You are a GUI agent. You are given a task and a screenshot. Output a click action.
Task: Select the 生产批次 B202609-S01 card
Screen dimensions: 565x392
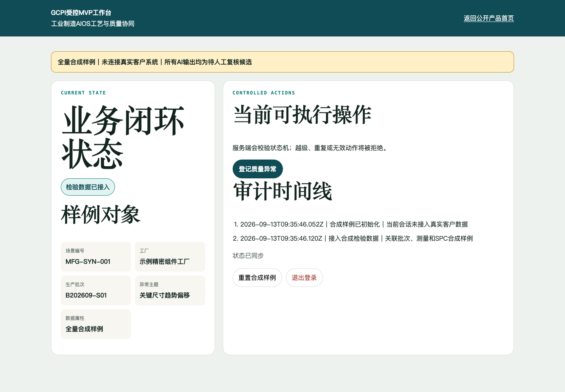(x=96, y=290)
